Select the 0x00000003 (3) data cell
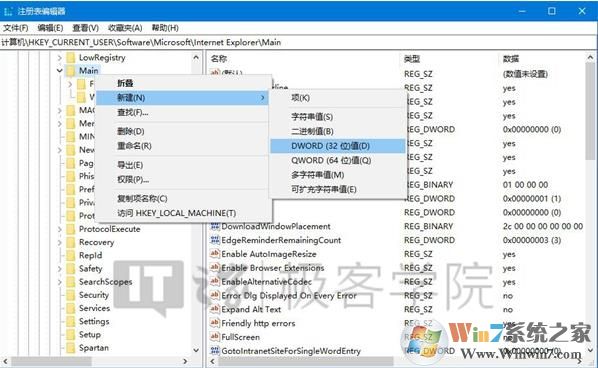Image resolution: width=598 pixels, height=368 pixels. (532, 240)
